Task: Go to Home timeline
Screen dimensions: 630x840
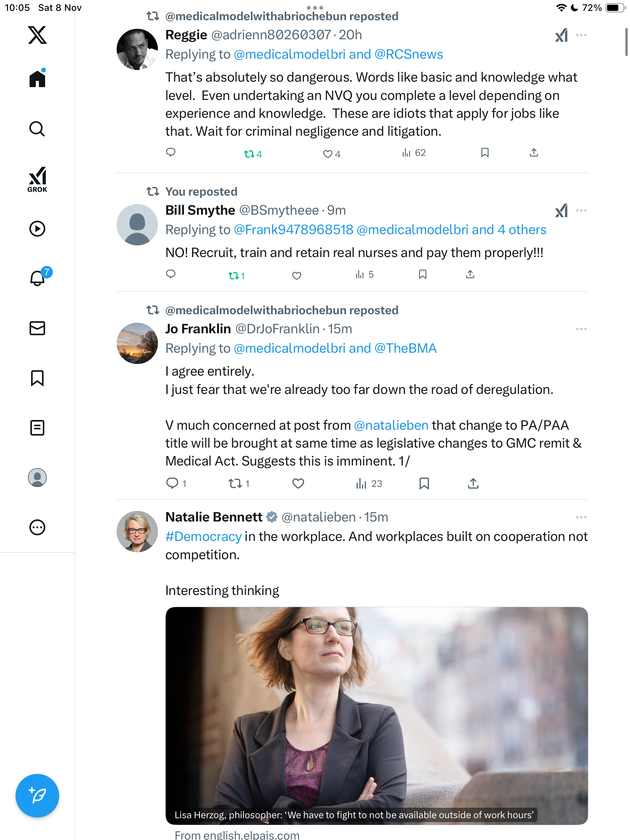Action: 37,79
